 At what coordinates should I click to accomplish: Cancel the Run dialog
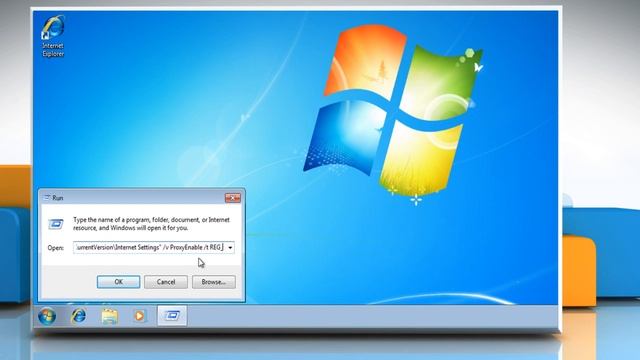(x=166, y=282)
